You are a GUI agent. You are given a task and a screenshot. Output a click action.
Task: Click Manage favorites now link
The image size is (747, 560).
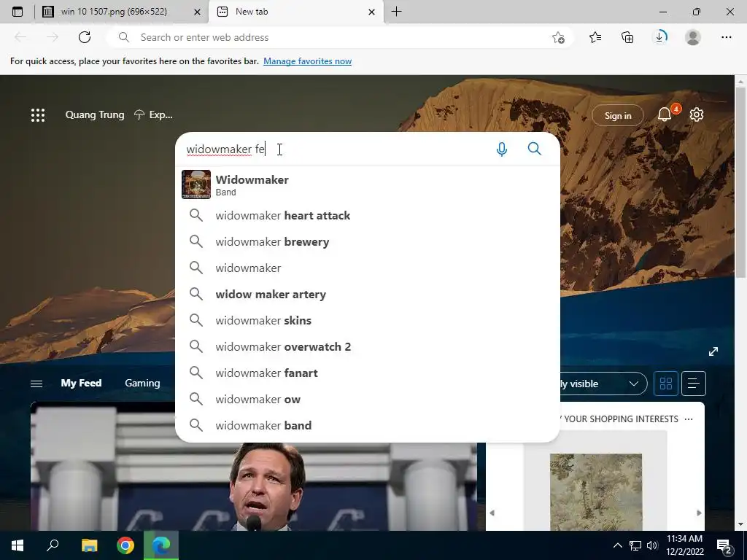[x=307, y=61]
